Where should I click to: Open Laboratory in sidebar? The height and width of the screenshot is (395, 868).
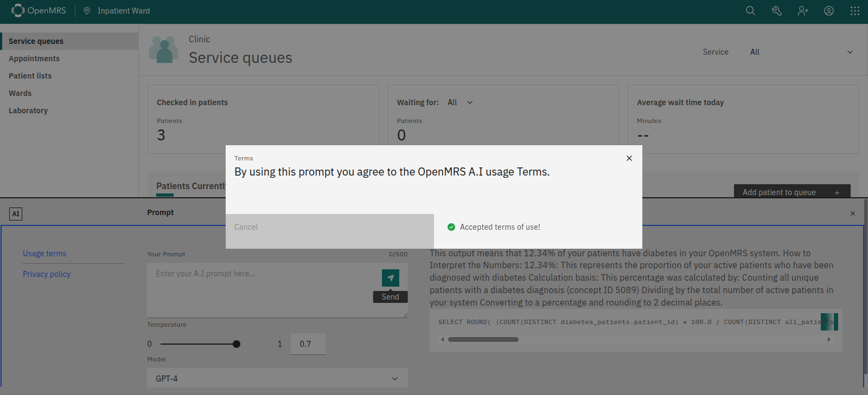click(x=69, y=111)
